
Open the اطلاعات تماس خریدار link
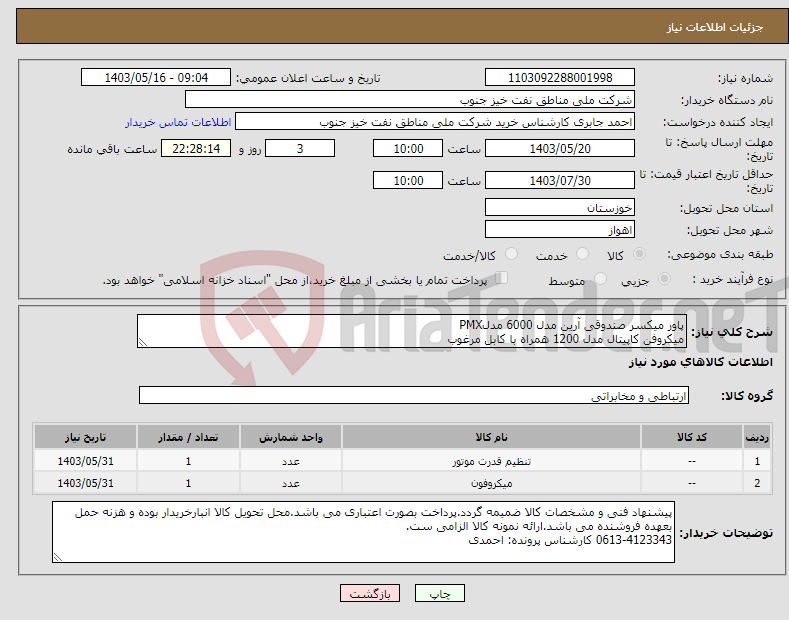[x=178, y=122]
